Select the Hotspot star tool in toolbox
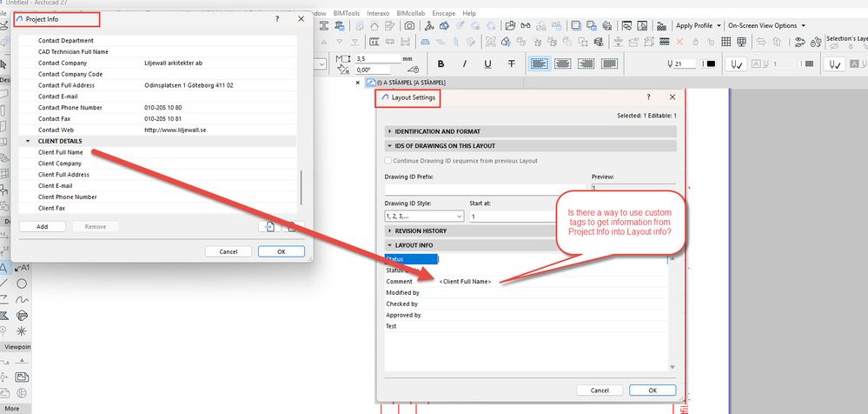This screenshot has width=868, height=414. click(22, 331)
